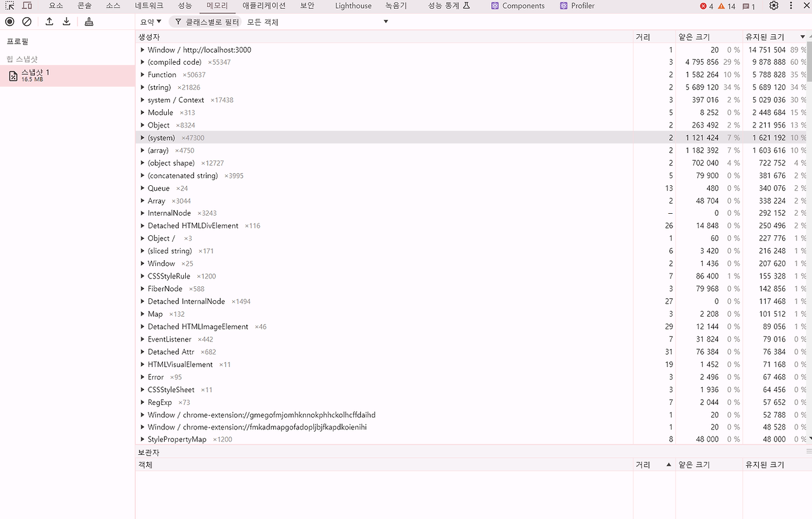Expand the (string) ×21826 row
The image size is (812, 519).
coord(142,88)
